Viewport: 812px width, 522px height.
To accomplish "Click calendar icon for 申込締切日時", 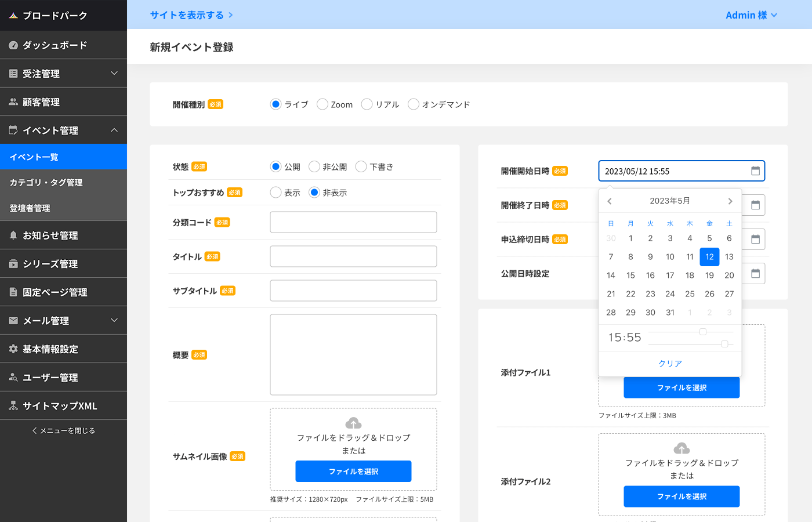I will point(755,240).
